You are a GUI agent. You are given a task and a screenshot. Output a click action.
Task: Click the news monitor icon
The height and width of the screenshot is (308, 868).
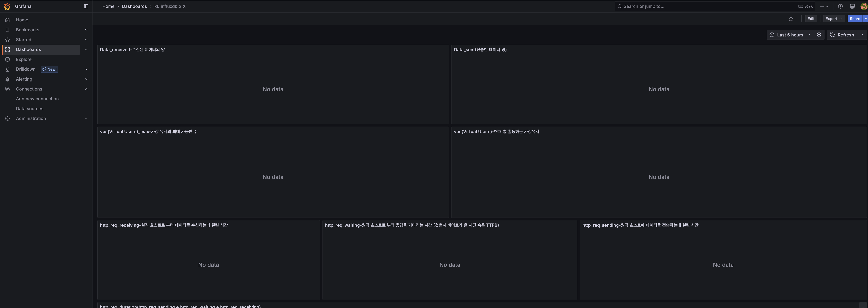tap(852, 6)
